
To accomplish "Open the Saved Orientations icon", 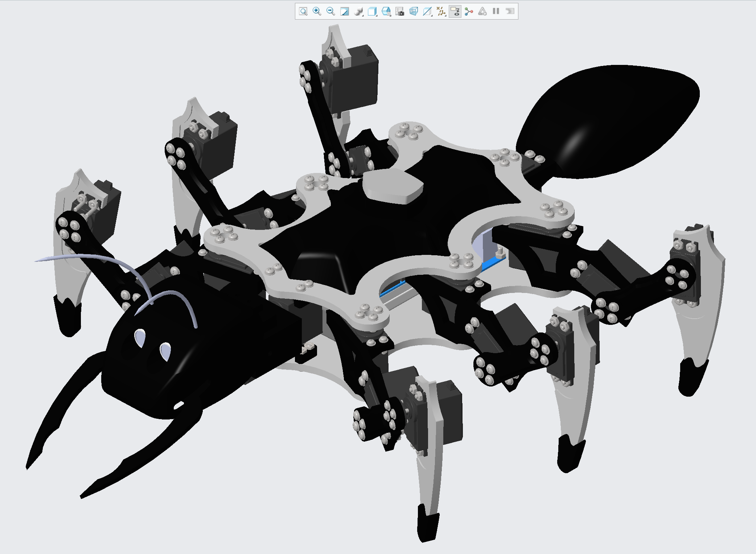I will 386,11.
